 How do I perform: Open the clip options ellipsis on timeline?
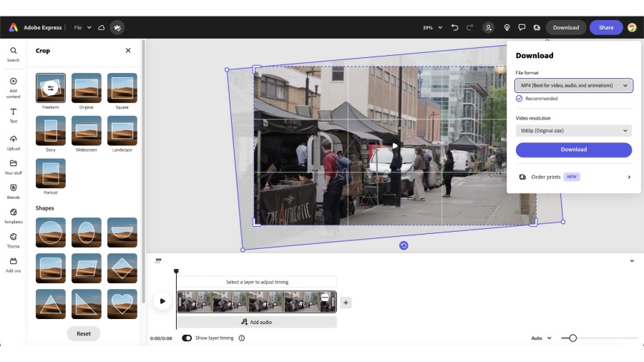tap(325, 298)
